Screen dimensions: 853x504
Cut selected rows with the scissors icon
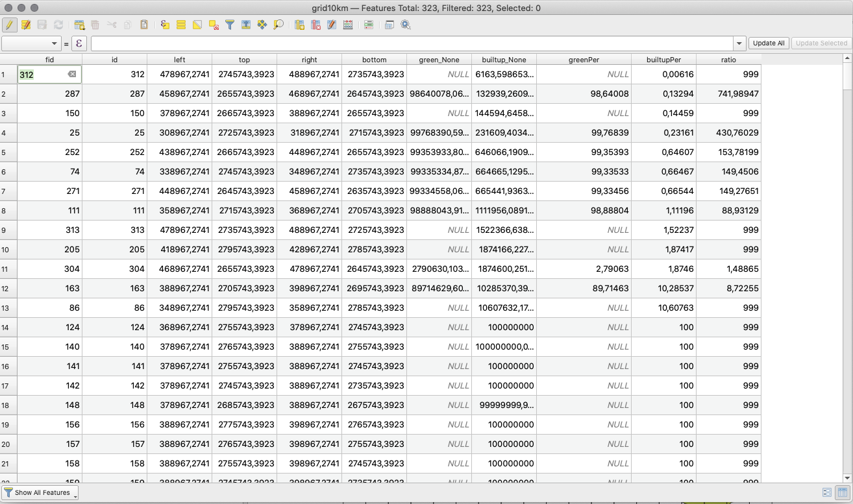[112, 25]
